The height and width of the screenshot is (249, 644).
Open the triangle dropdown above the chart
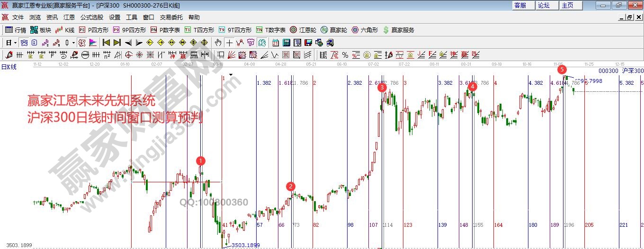231,75
